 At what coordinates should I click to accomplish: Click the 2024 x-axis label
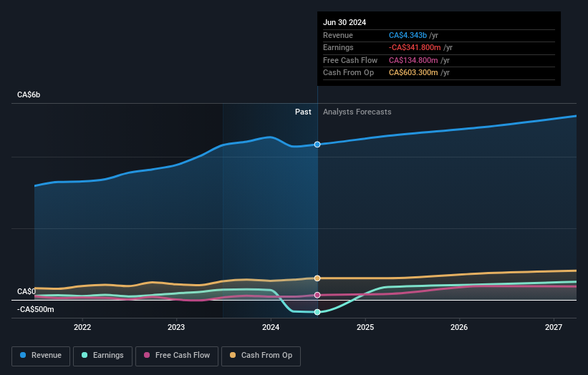click(271, 327)
